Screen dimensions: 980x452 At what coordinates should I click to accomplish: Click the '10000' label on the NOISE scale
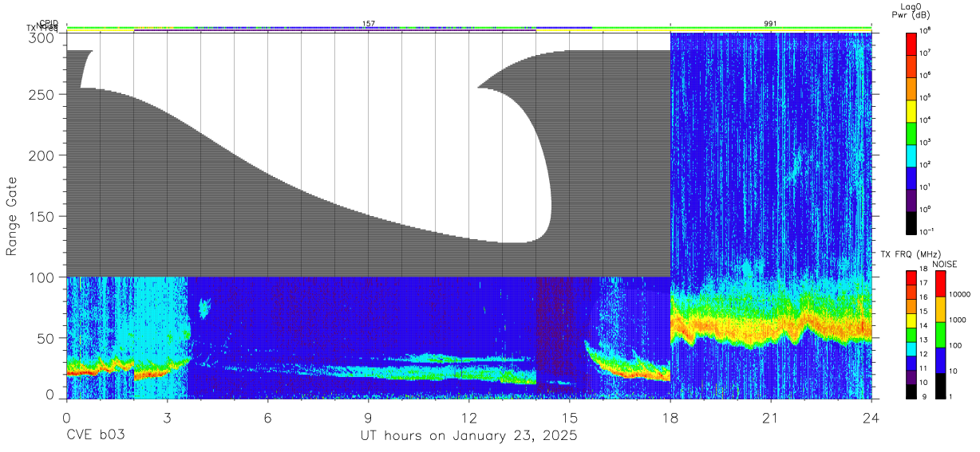point(959,294)
